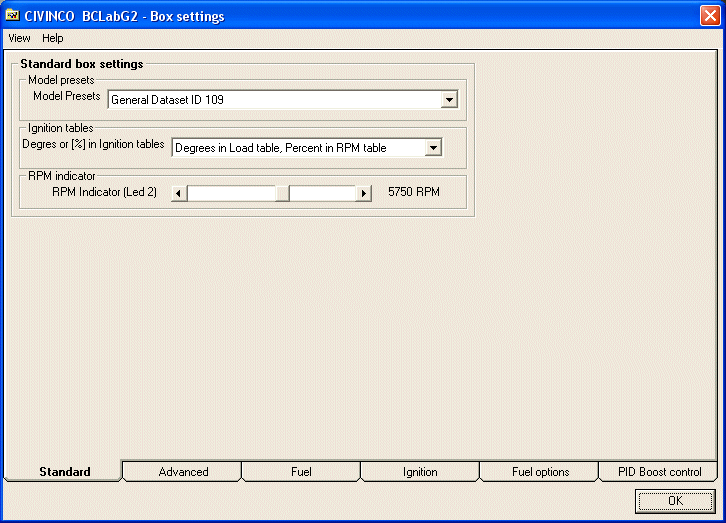
Task: Click the 5750 RPM value text
Action: point(413,192)
